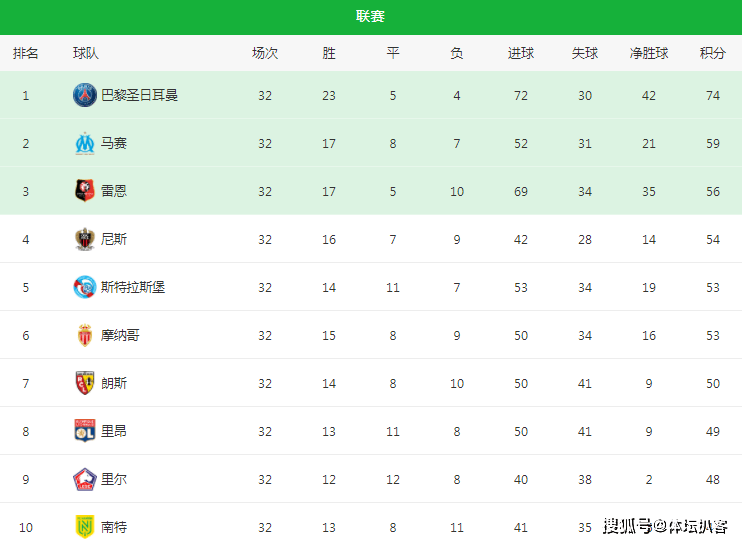
Task: Click the Marseille club logo
Action: coord(85,143)
